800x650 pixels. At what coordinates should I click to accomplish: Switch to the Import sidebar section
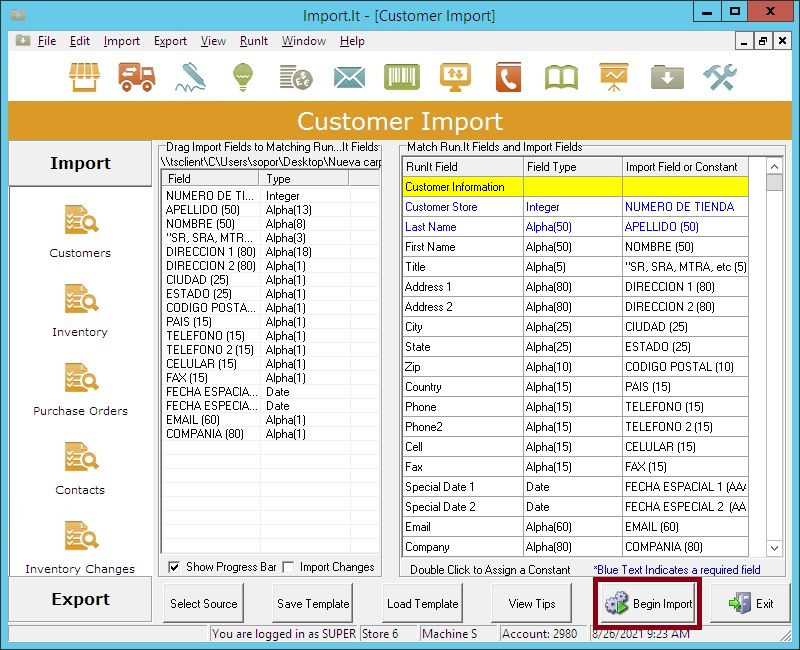coord(80,163)
